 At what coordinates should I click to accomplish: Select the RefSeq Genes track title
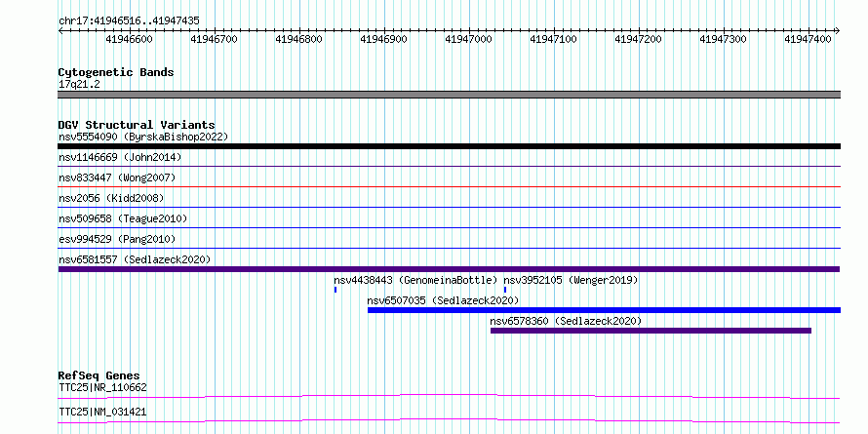point(99,375)
